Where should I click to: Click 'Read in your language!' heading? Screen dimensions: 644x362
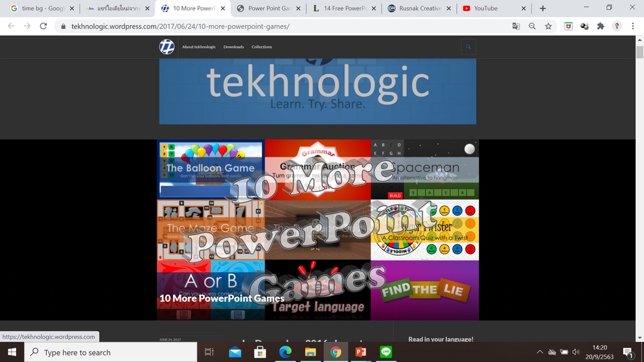(441, 339)
